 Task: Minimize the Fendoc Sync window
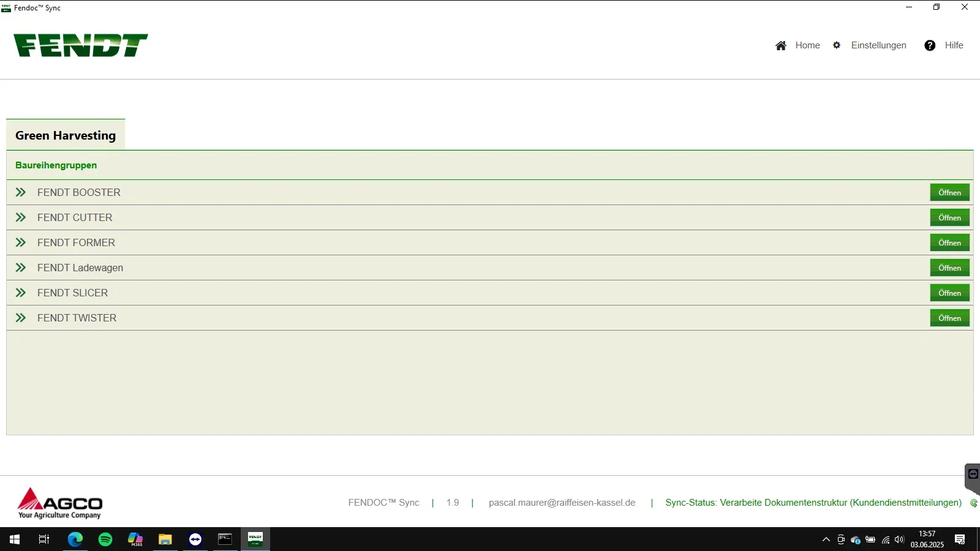(909, 7)
